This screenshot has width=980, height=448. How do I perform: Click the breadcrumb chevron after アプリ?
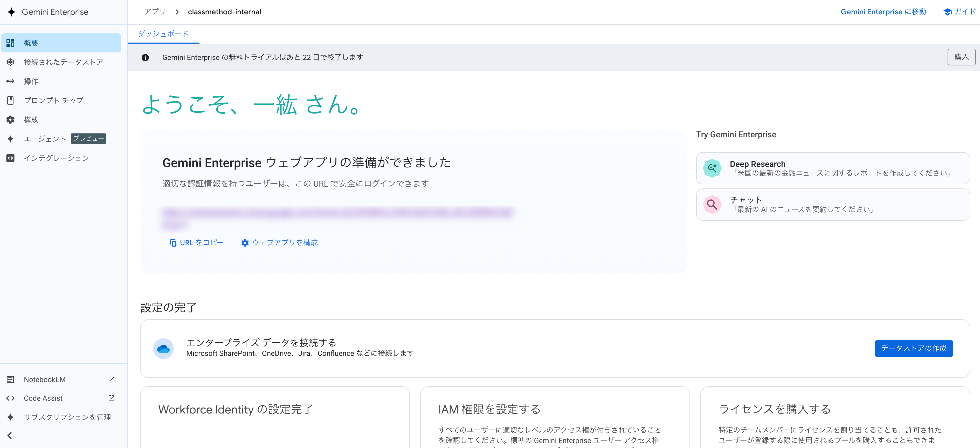(x=177, y=12)
